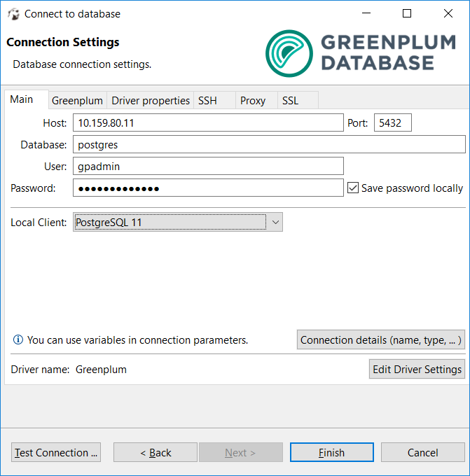Click 'Database connection settings.' subtitle
The width and height of the screenshot is (470, 476).
[x=82, y=64]
